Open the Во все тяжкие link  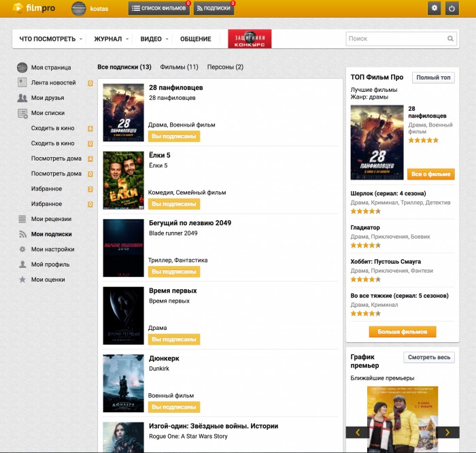399,295
